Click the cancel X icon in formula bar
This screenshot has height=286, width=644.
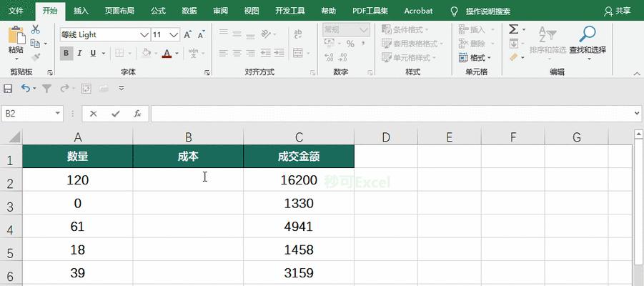click(x=93, y=114)
